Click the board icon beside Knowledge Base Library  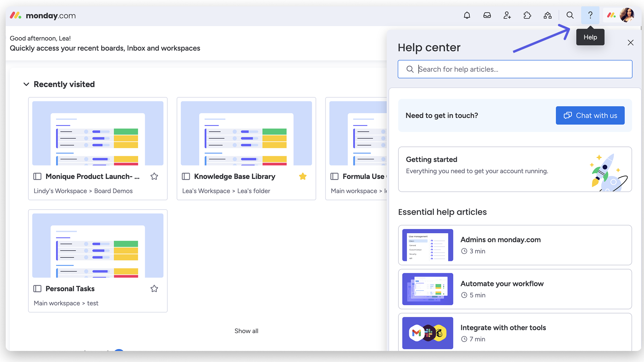(186, 176)
